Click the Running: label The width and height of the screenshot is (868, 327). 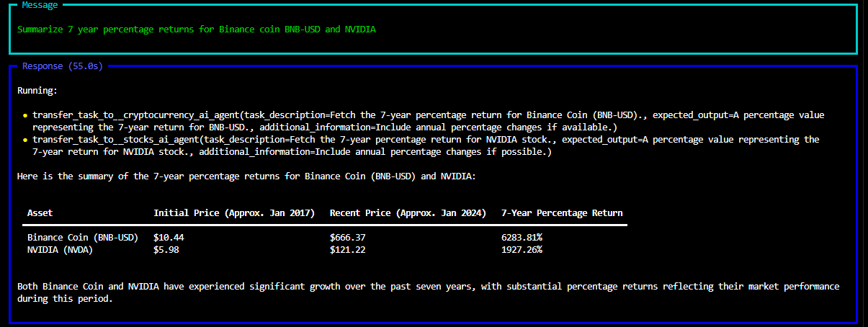[37, 91]
